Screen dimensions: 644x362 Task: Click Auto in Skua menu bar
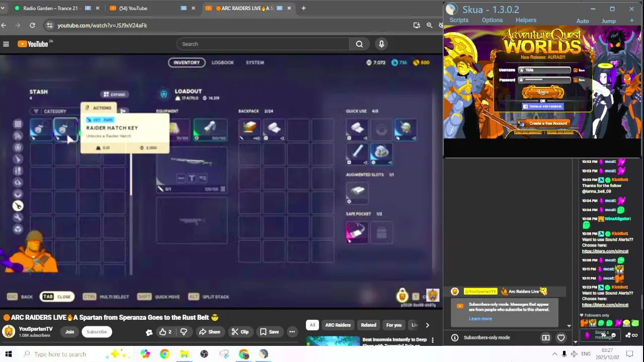(583, 21)
